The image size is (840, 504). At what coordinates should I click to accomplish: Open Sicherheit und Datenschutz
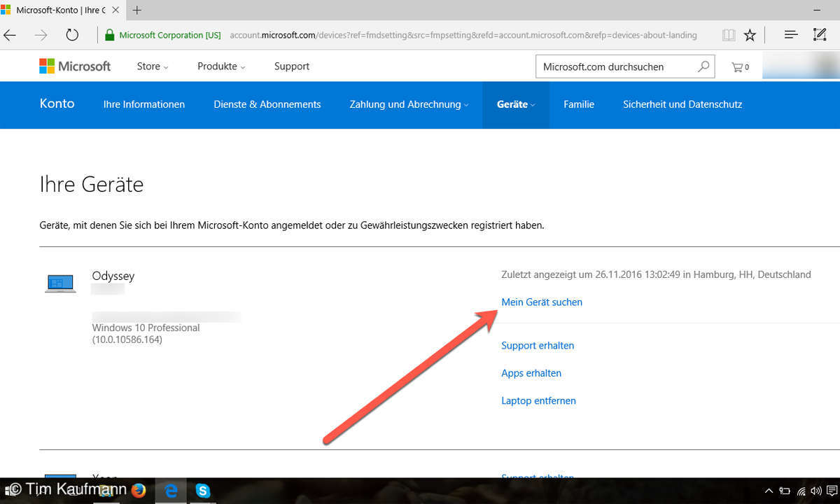[682, 104]
